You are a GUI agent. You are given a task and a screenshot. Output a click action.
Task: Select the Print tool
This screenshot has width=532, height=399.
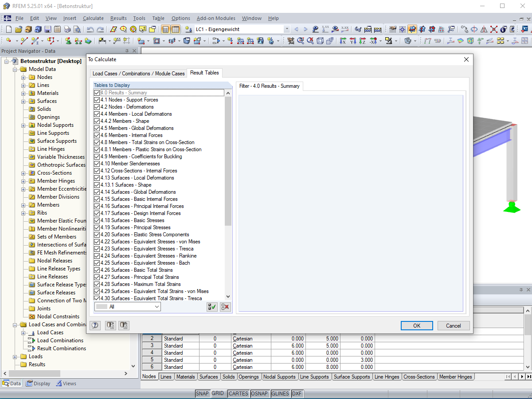pyautogui.click(x=67, y=29)
